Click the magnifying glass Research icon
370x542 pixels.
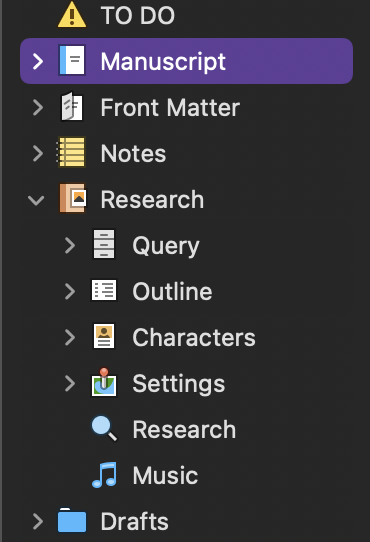point(104,429)
